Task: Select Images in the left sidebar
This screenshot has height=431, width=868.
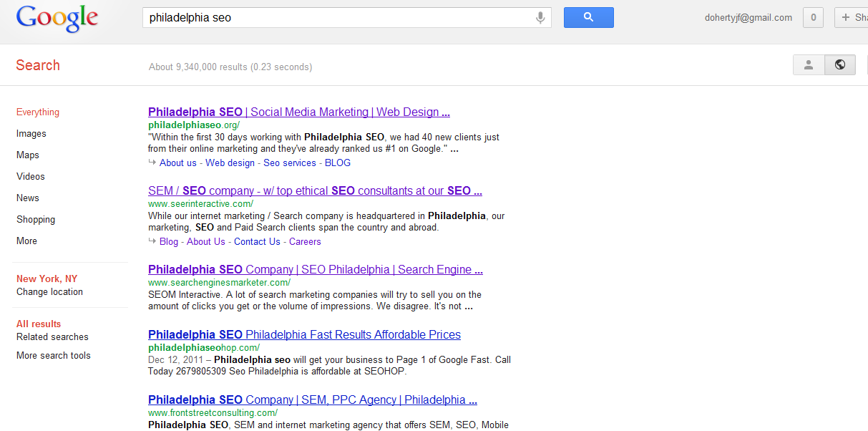Action: pyautogui.click(x=31, y=134)
